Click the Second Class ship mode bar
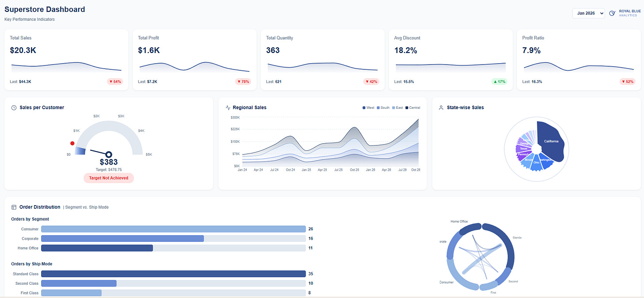 [x=79, y=283]
